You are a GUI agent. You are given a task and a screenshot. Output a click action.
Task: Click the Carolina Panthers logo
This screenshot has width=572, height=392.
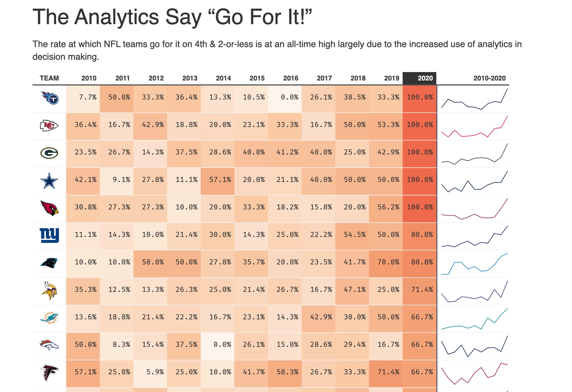pos(49,263)
